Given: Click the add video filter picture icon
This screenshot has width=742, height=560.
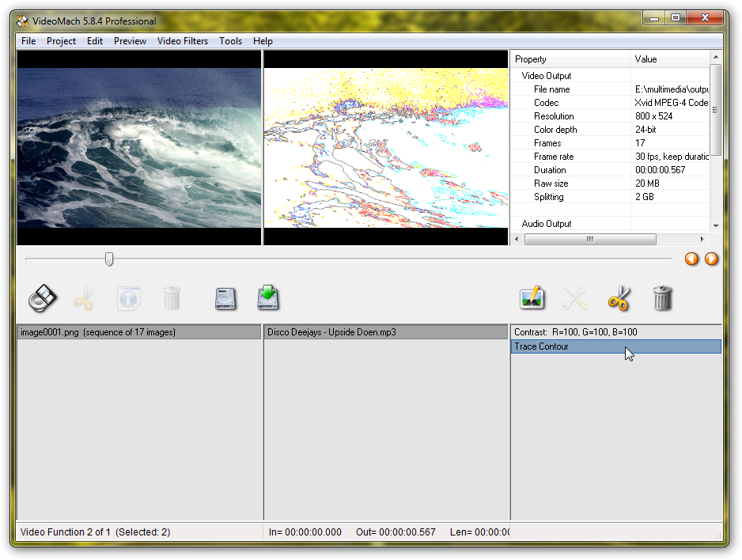Looking at the screenshot, I should [532, 298].
